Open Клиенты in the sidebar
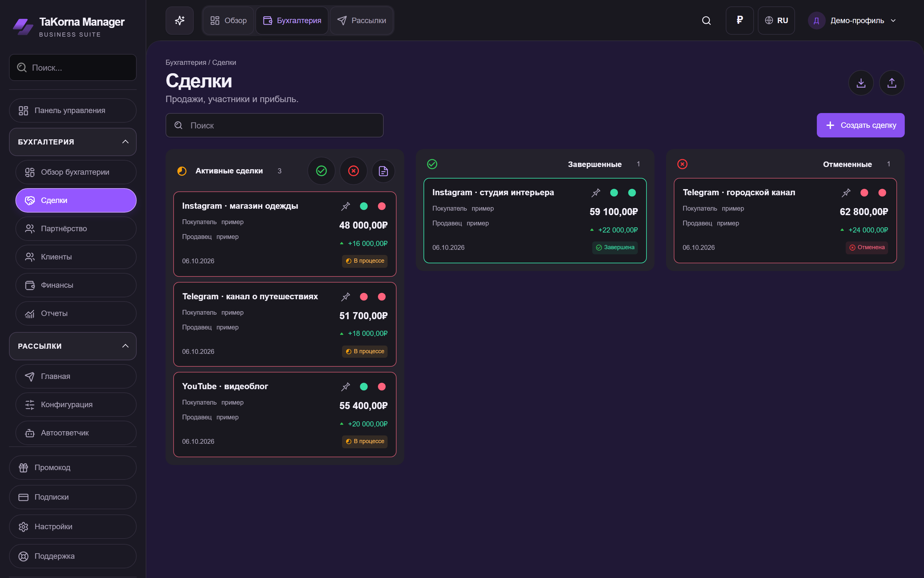The height and width of the screenshot is (578, 924). (76, 257)
